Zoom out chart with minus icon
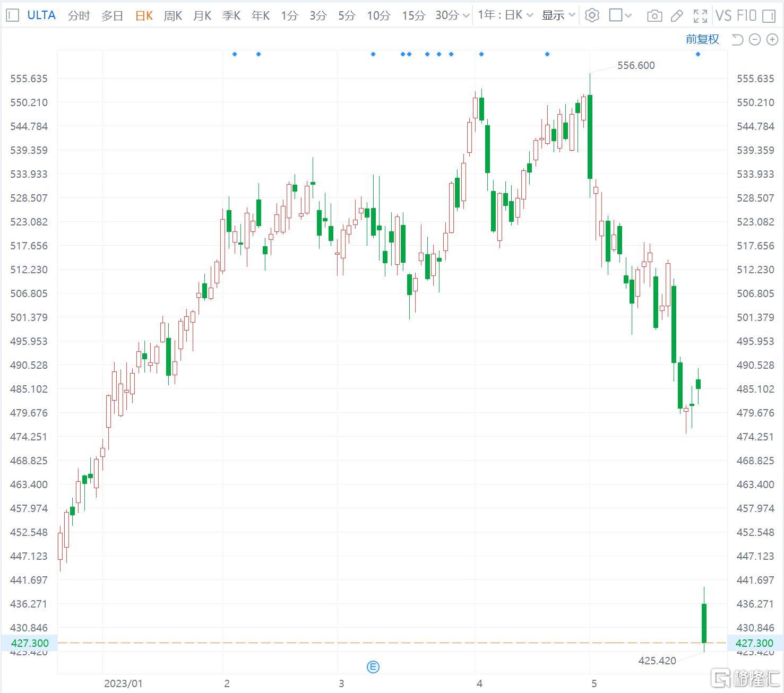The image size is (784, 693). 755,39
